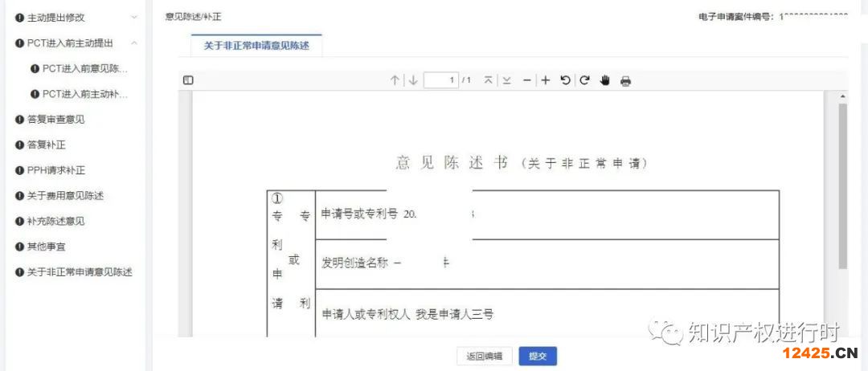Click the page number input field
868x371 pixels.
[x=440, y=80]
